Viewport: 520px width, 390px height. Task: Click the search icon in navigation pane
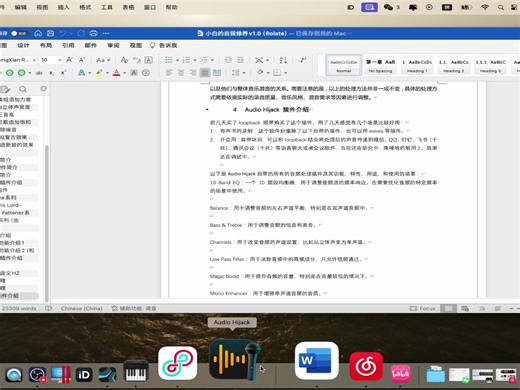click(x=23, y=89)
